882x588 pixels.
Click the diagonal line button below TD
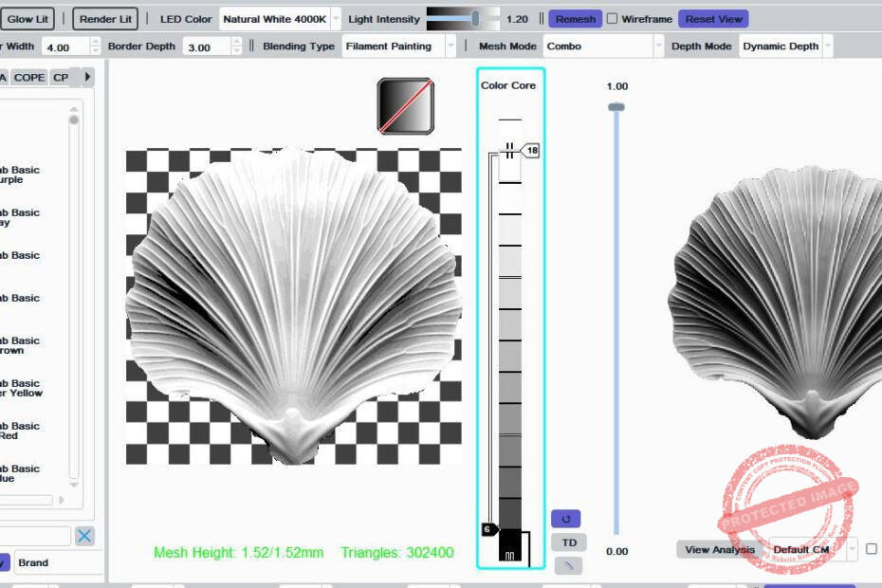click(x=568, y=565)
